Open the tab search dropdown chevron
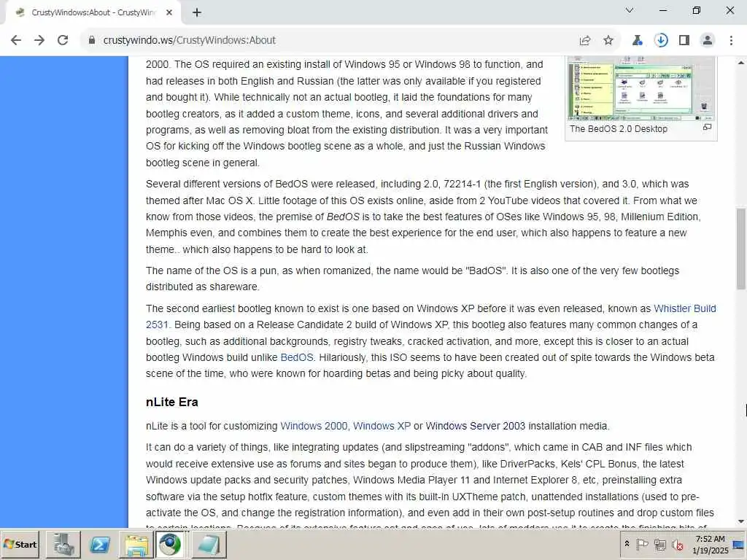 (x=630, y=10)
